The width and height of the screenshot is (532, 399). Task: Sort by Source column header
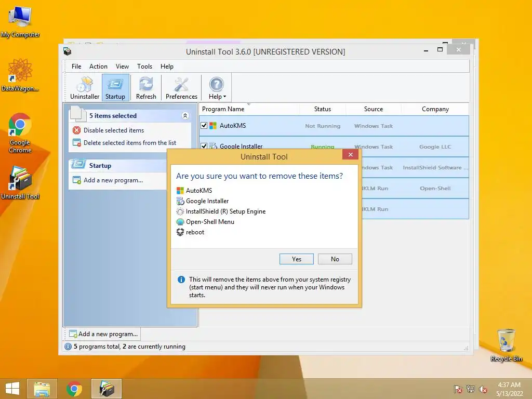click(x=374, y=109)
